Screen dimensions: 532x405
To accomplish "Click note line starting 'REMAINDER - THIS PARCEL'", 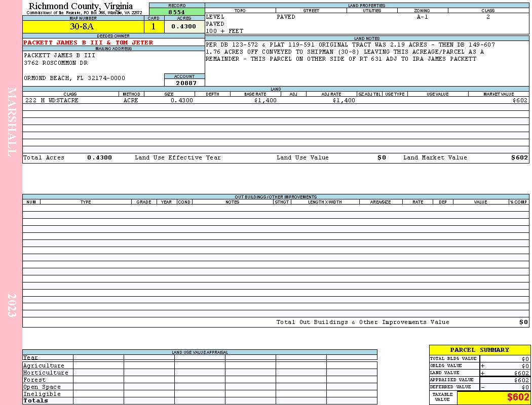I will click(x=340, y=59).
